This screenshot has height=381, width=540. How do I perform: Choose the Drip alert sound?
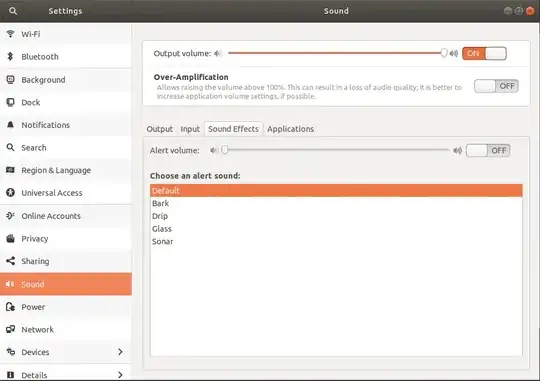pos(336,216)
